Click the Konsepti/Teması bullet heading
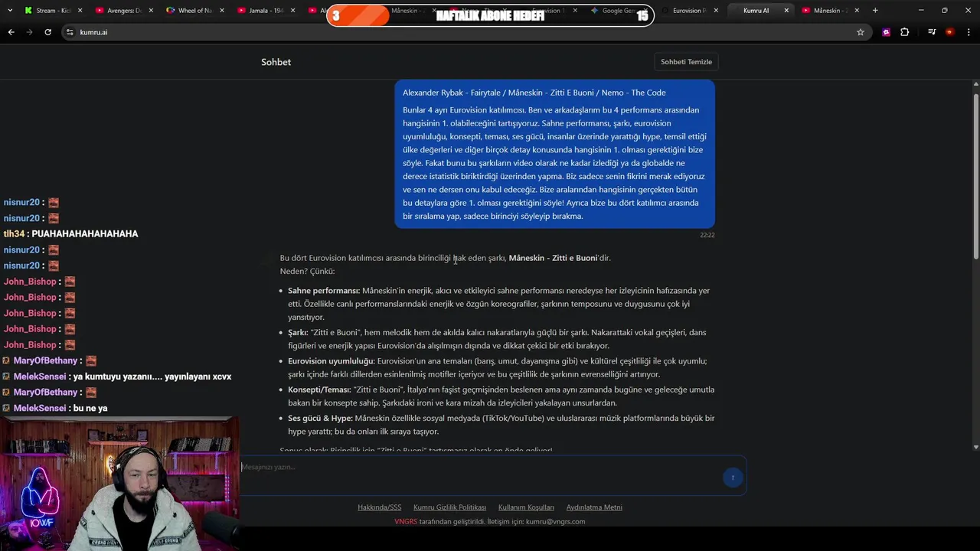Screen dimensions: 980x551 [x=320, y=390]
